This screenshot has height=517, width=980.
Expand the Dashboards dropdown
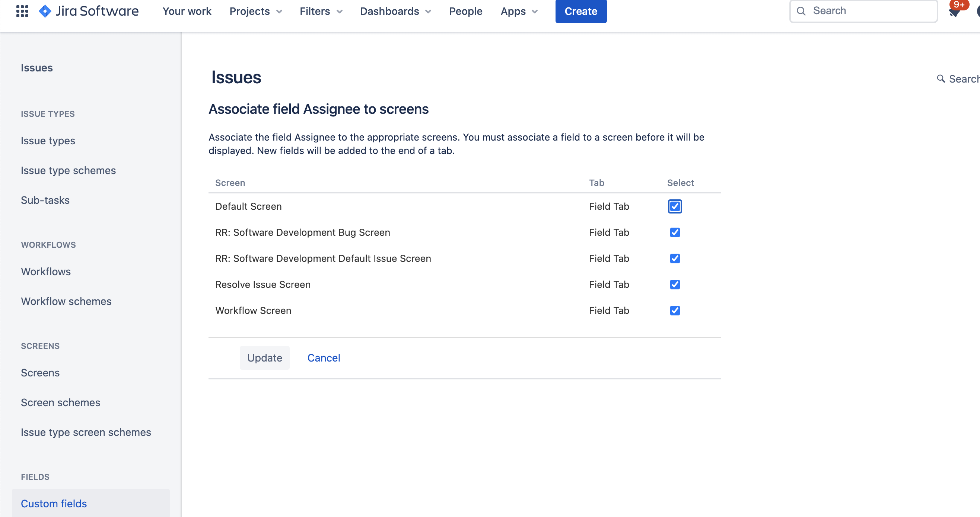point(395,12)
